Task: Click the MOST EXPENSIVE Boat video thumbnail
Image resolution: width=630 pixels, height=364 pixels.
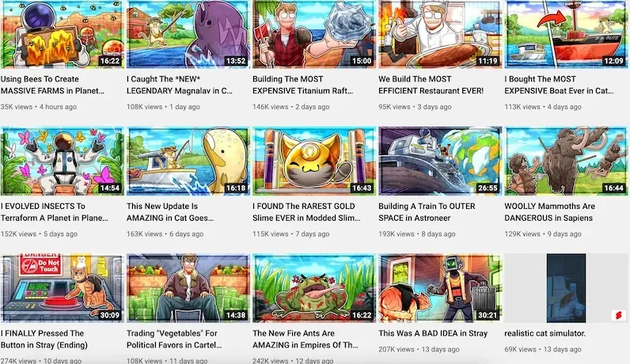Action: 566,34
